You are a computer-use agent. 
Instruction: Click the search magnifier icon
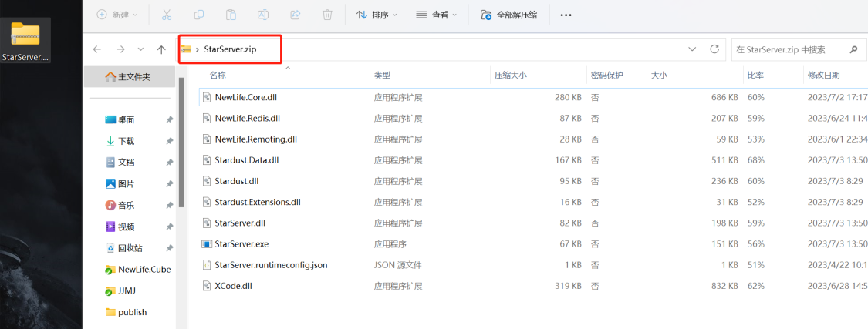(853, 49)
